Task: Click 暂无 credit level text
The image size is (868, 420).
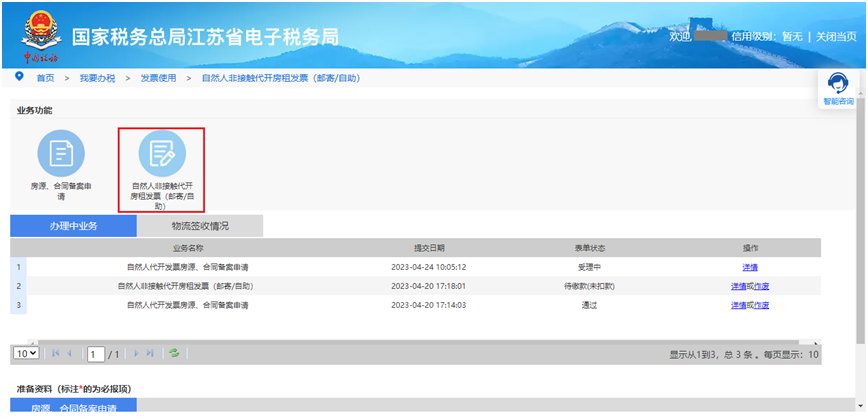Action: click(x=792, y=37)
